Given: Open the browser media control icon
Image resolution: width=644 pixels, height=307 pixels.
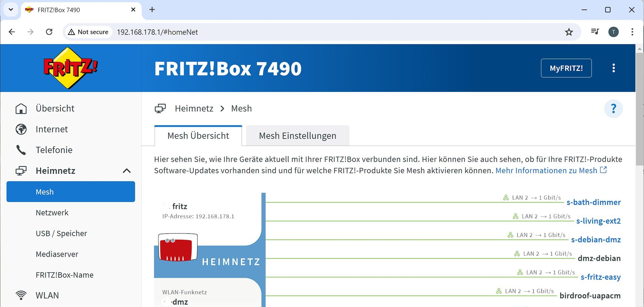Looking at the screenshot, I should point(595,32).
